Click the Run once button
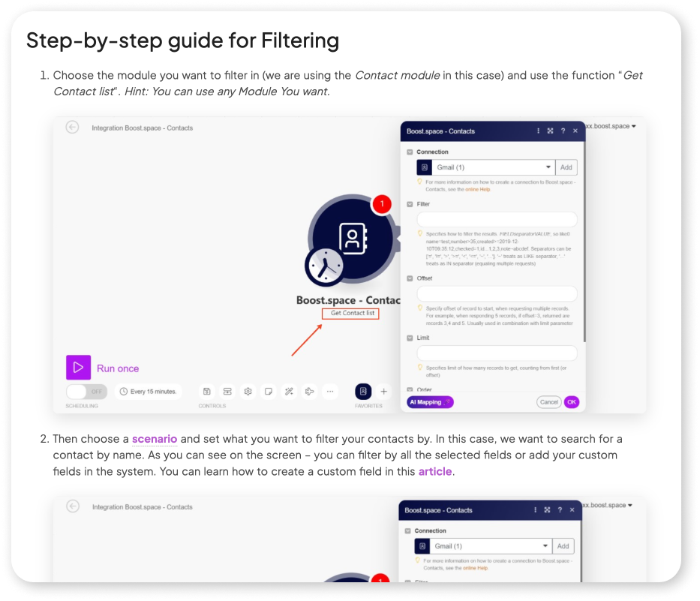The image size is (700, 601). [101, 368]
